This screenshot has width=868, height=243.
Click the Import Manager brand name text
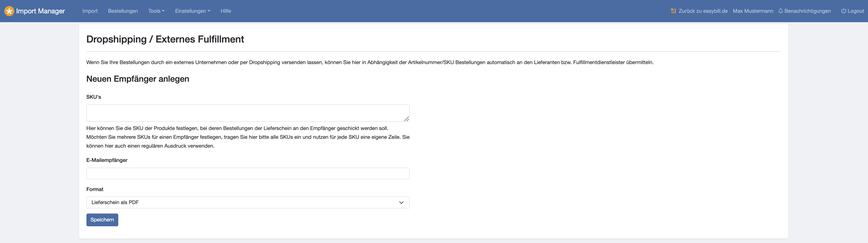[40, 11]
